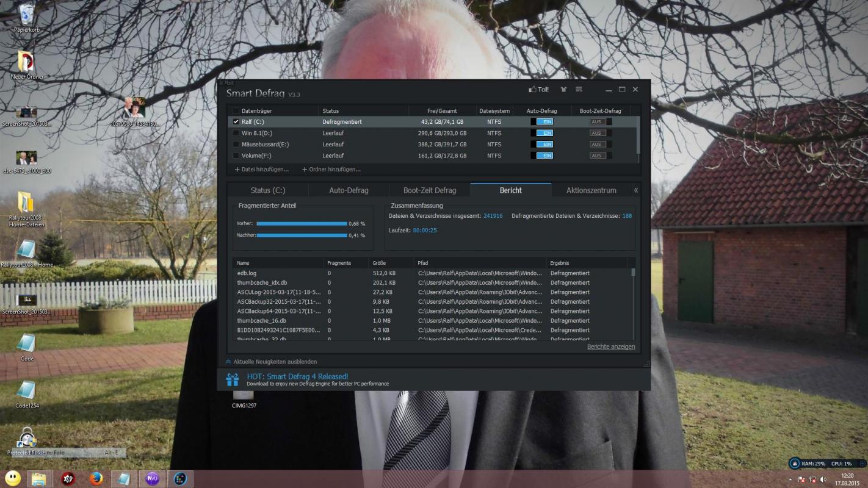Select the Rallytour2008 - Home-Dateien folder icon
The image size is (868, 488).
tap(26, 209)
